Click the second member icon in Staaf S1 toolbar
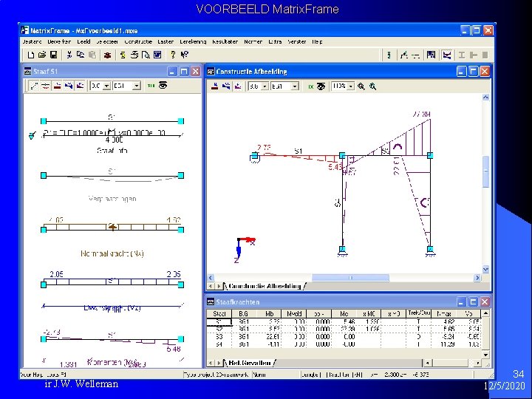This screenshot has width=532, height=399. coord(46,86)
